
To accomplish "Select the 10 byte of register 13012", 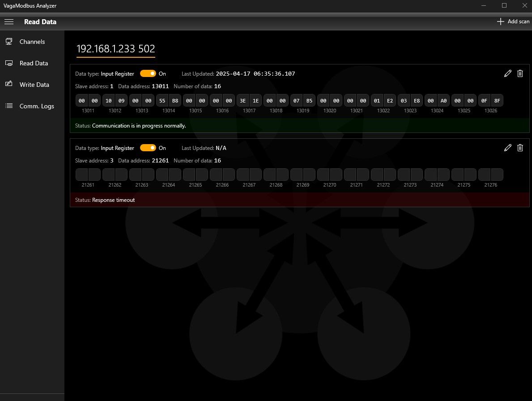I will click(109, 101).
